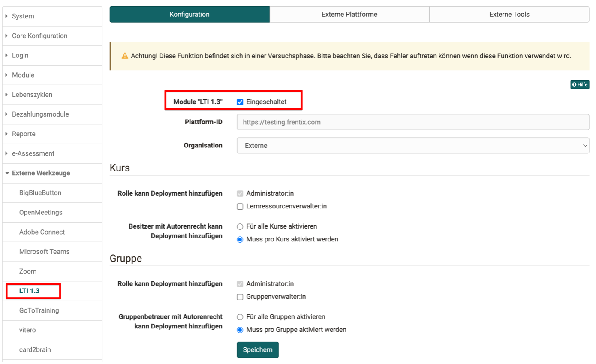Open BigBlueButton settings in sidebar
Screen dimensions: 596x364
[x=40, y=193]
